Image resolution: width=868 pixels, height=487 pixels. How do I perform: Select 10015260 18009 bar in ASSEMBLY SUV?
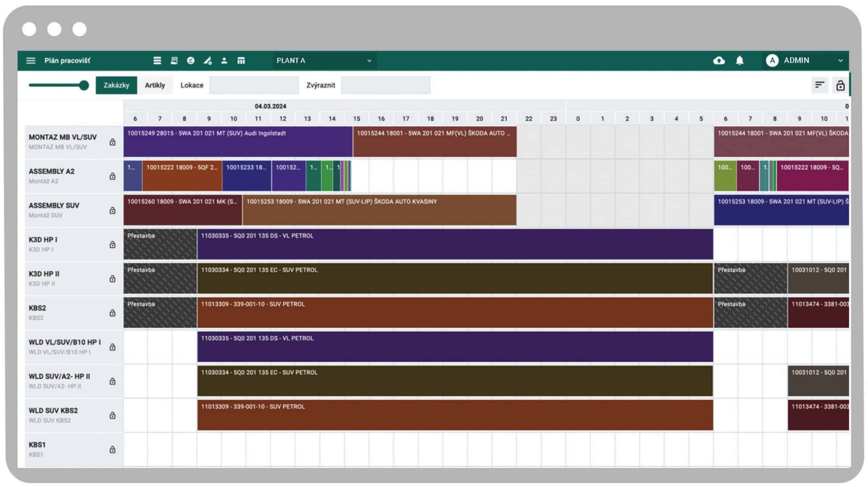(183, 210)
